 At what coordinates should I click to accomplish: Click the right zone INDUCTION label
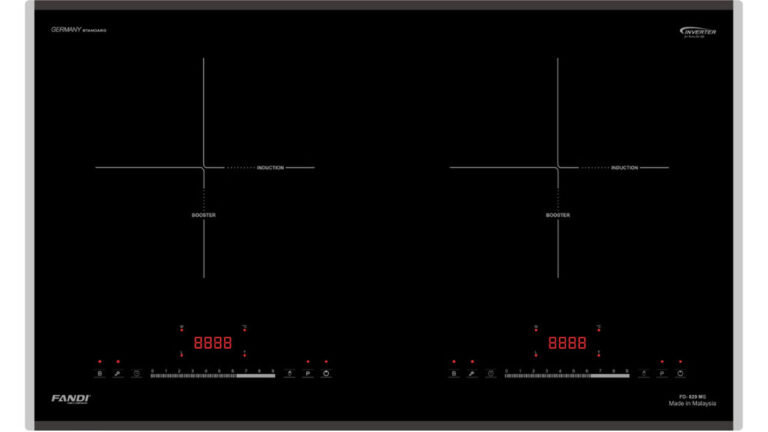click(624, 168)
